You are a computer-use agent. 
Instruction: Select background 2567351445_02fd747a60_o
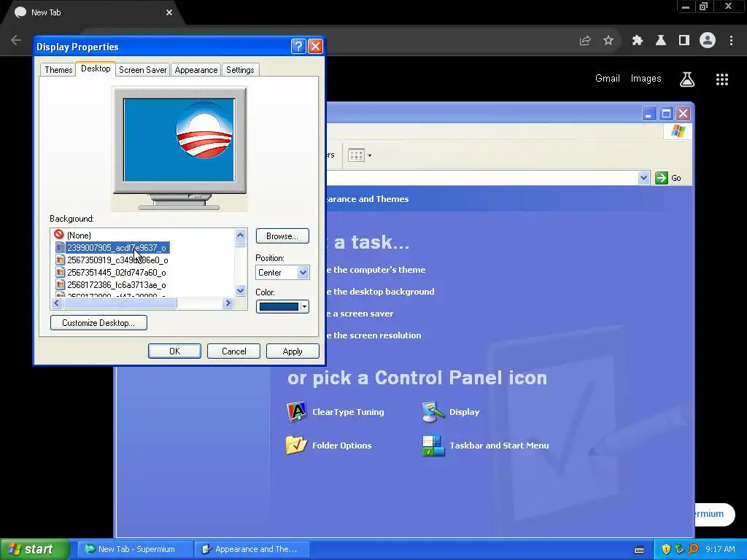click(x=116, y=273)
